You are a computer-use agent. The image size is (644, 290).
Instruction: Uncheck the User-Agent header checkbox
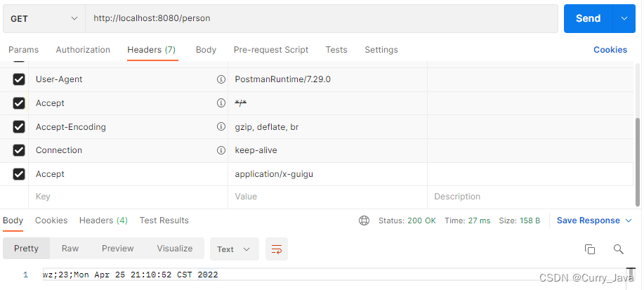(x=19, y=79)
